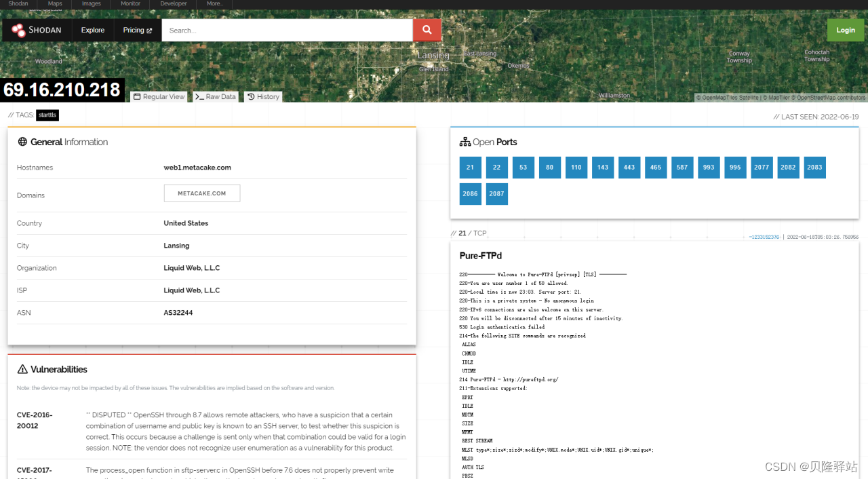This screenshot has width=868, height=479.
Task: Jump to open port 22
Action: (x=497, y=167)
